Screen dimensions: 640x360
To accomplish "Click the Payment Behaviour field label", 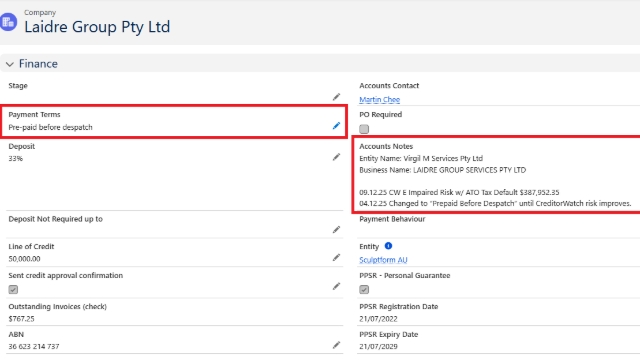I will click(x=392, y=219).
